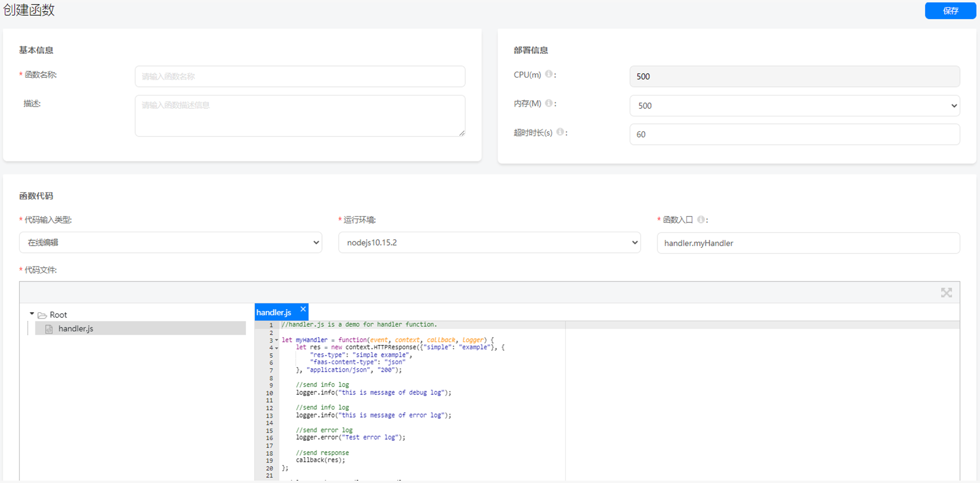Select handler.js in the file tree
This screenshot has height=483, width=980.
tap(141, 328)
